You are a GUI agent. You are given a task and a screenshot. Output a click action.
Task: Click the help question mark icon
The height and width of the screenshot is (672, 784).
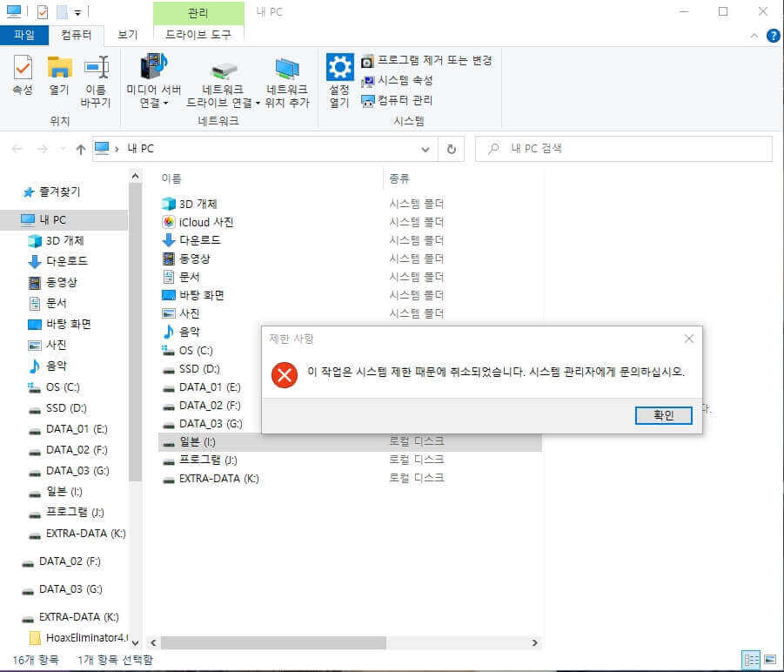click(773, 36)
